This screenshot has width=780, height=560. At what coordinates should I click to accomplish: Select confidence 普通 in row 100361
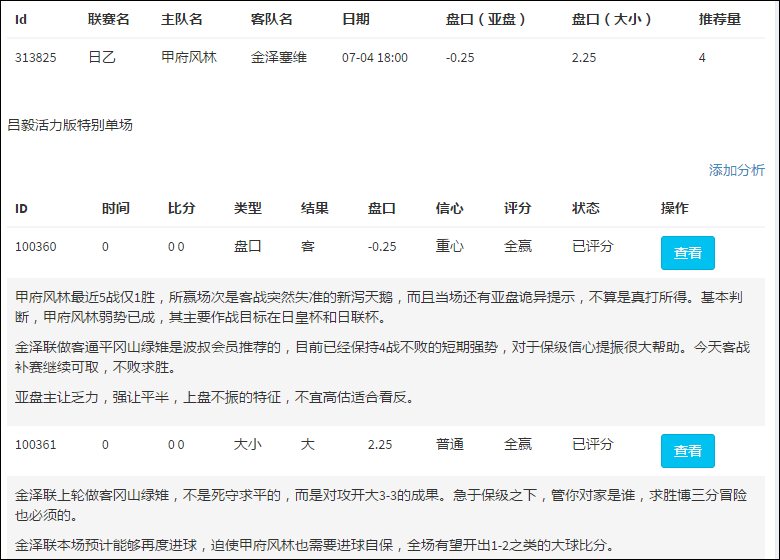[x=449, y=444]
